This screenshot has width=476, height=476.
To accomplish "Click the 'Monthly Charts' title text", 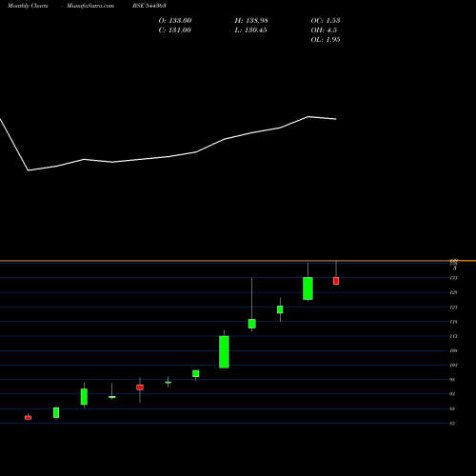I will [x=28, y=6].
